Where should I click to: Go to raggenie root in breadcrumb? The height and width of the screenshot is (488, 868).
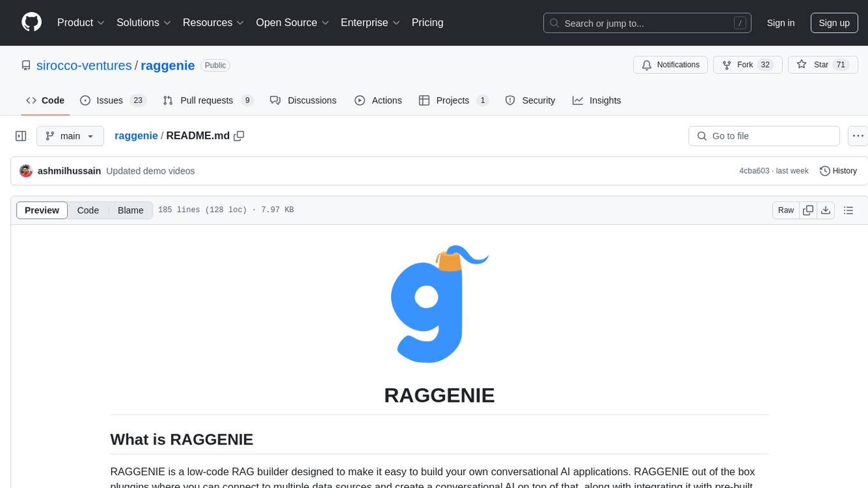(136, 136)
